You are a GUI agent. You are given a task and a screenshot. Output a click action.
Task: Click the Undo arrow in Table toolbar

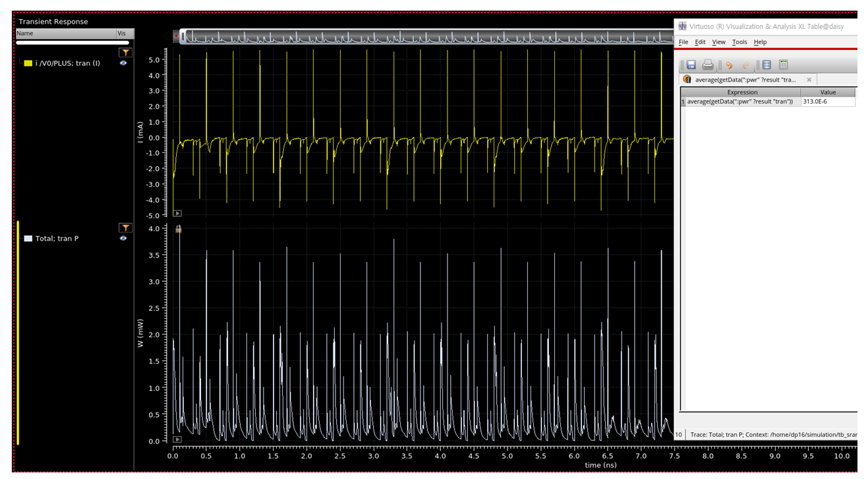pyautogui.click(x=729, y=65)
